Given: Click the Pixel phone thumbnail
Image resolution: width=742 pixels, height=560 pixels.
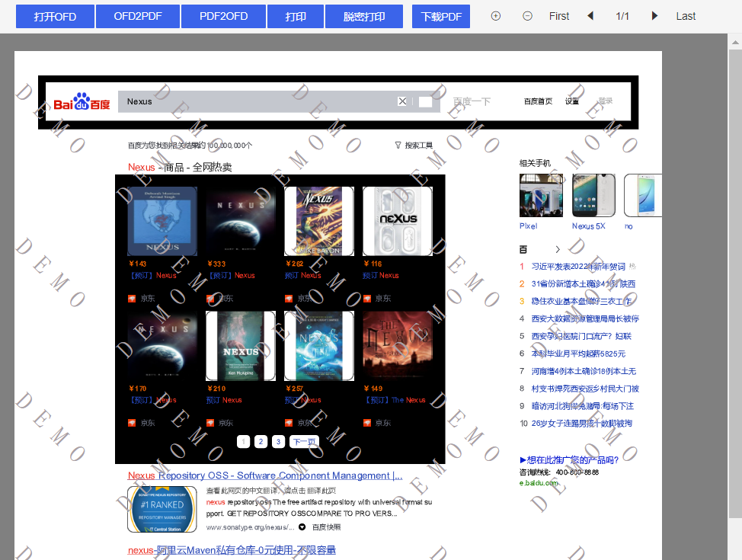Looking at the screenshot, I should click(x=542, y=196).
